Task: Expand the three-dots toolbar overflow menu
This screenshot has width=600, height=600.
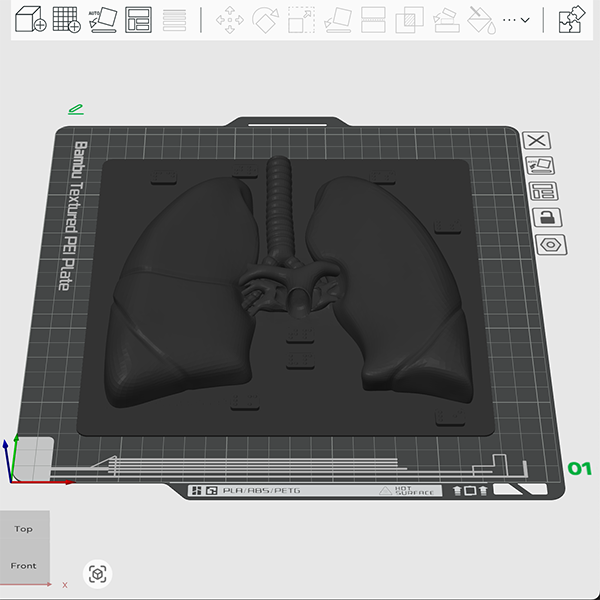Action: pos(516,19)
